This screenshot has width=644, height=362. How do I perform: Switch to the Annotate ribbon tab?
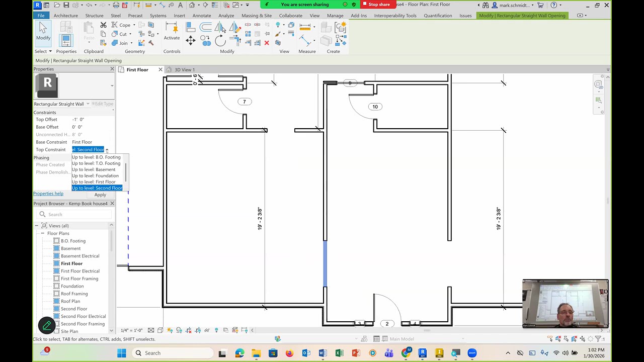pyautogui.click(x=202, y=16)
